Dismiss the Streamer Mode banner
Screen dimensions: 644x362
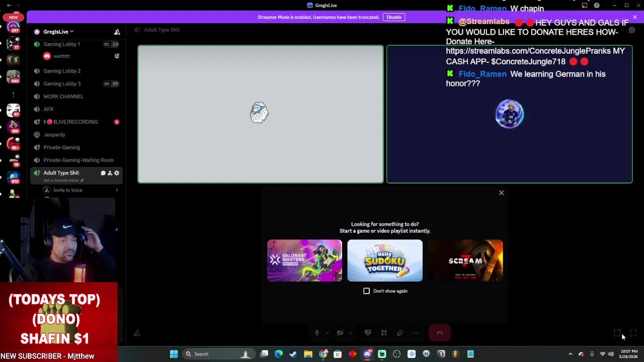point(634,17)
